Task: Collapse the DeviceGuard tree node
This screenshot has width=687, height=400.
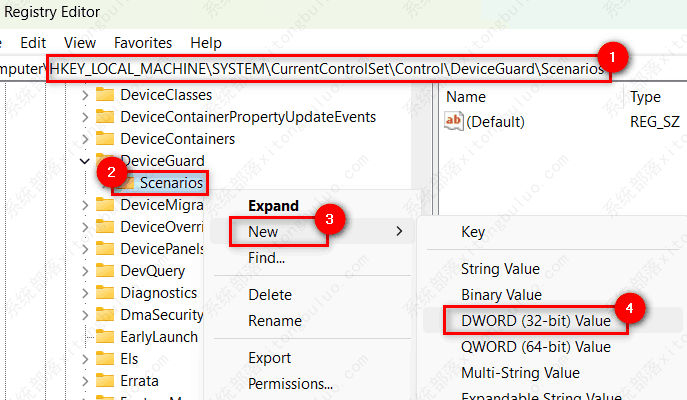Action: point(84,161)
